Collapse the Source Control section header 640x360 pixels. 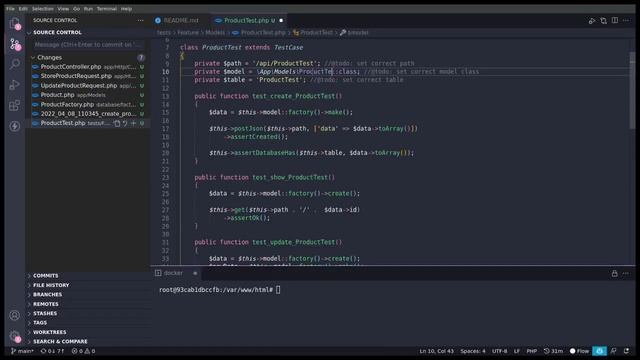(88, 32)
